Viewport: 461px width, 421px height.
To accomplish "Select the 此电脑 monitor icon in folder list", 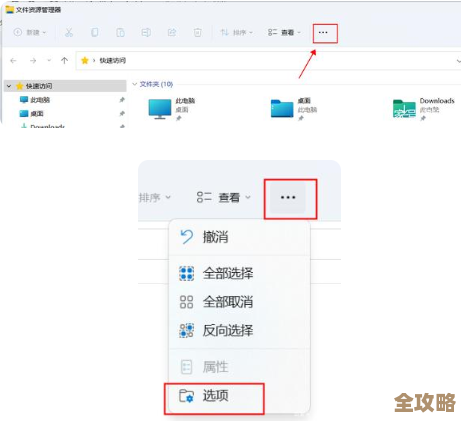I will [160, 109].
